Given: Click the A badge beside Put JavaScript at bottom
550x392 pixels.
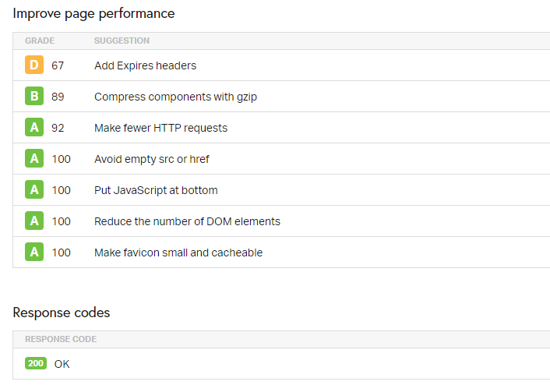Looking at the screenshot, I should pyautogui.click(x=33, y=190).
